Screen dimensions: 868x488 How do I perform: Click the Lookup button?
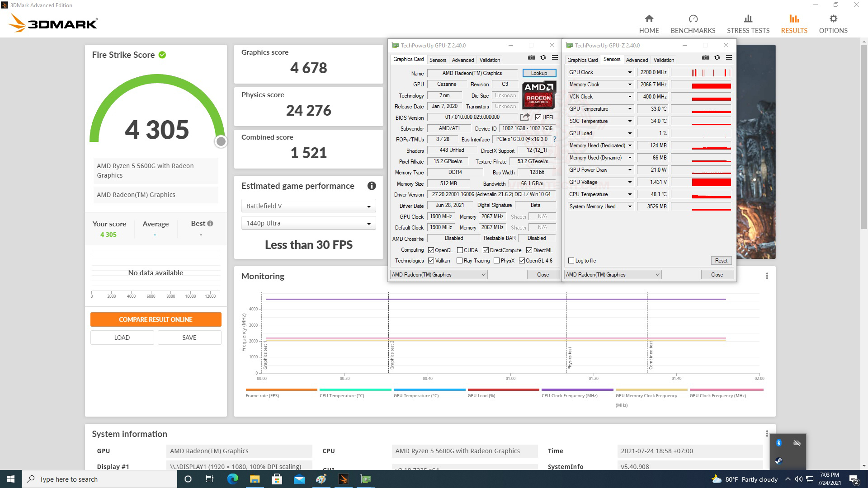pyautogui.click(x=539, y=73)
